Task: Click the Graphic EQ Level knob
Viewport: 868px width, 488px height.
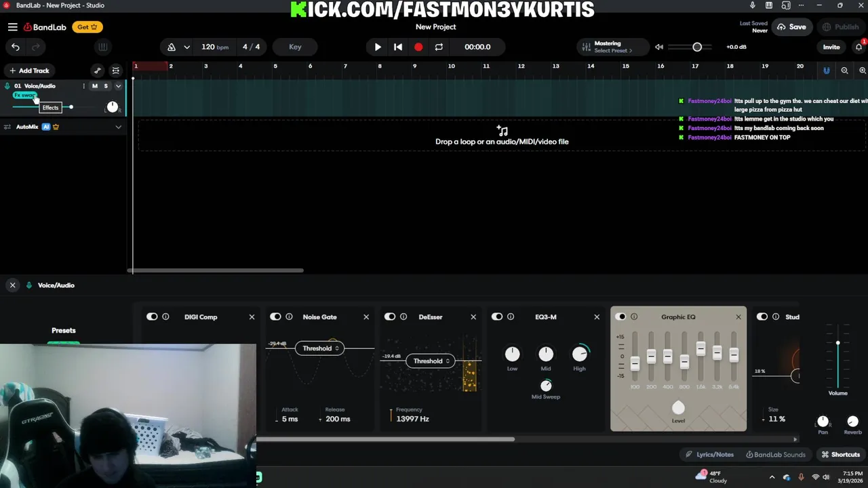Action: [678, 407]
